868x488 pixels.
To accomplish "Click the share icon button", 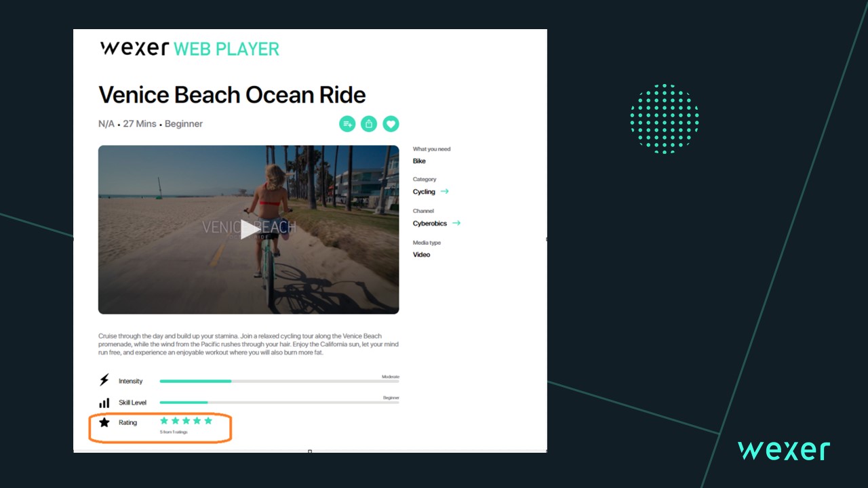I will [369, 124].
